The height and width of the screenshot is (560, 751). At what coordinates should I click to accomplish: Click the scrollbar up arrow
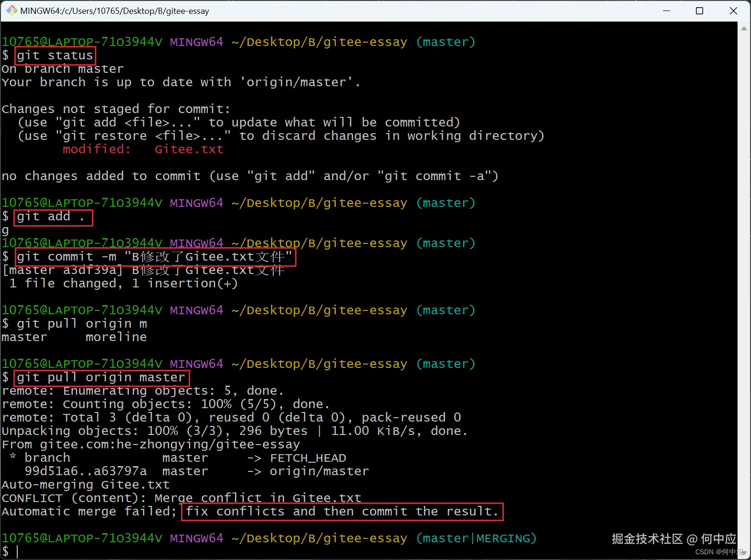pyautogui.click(x=744, y=28)
